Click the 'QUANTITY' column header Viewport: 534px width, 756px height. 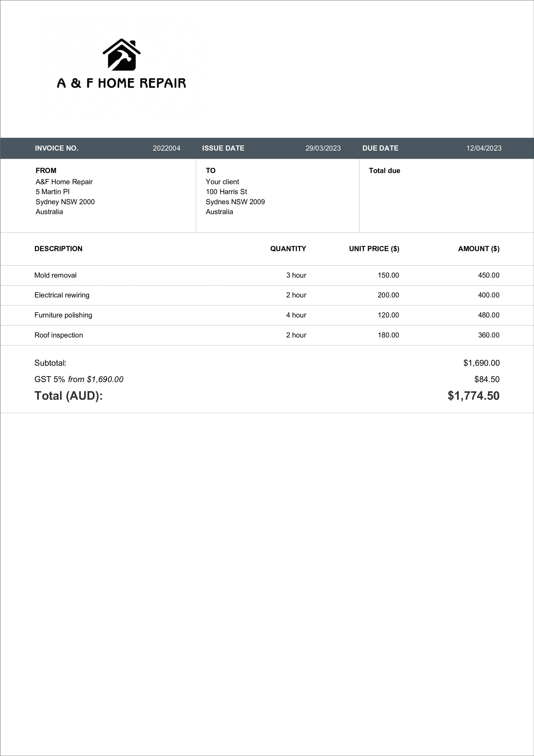288,249
